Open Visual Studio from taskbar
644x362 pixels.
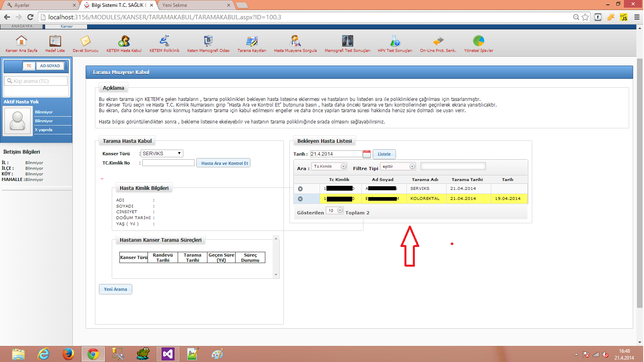pos(168,354)
